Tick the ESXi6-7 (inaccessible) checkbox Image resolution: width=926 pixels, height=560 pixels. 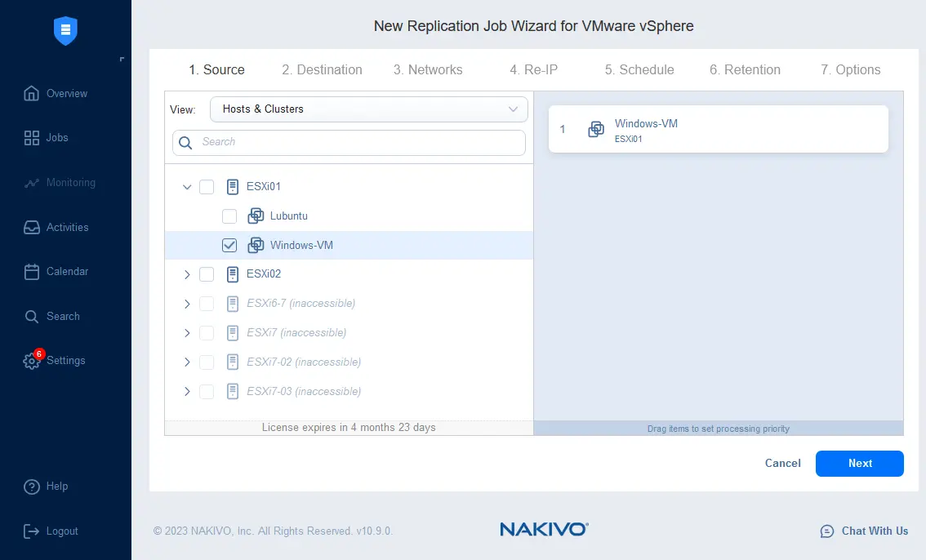tap(207, 304)
